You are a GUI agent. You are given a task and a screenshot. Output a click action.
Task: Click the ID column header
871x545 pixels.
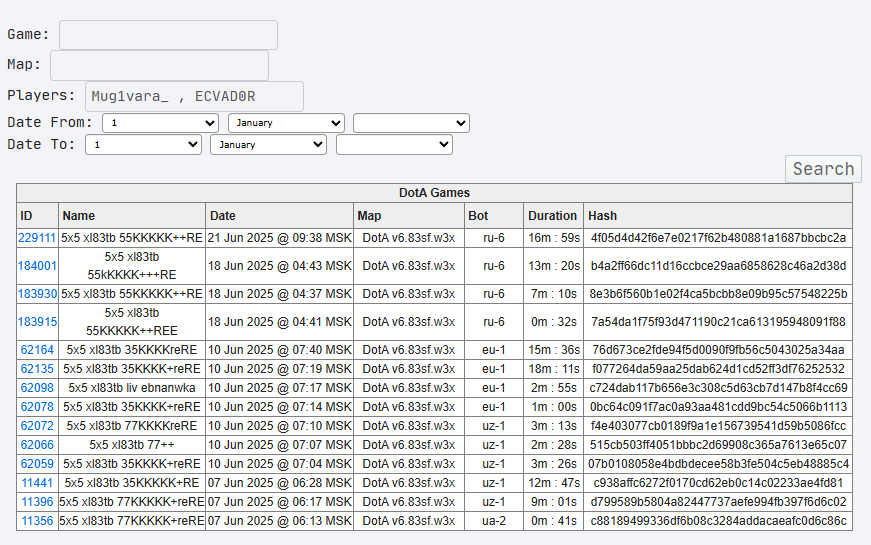37,216
